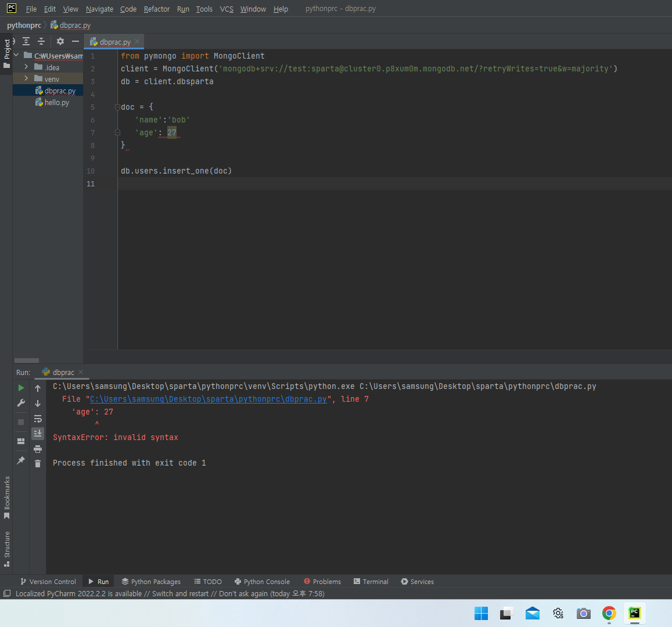
Task: Click the Collapse All icon in Project toolbar
Action: pos(41,41)
